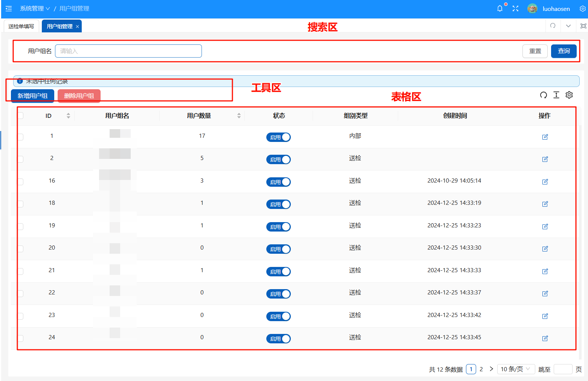The height and width of the screenshot is (381, 588).
Task: Switch to the 送检单填写 tab
Action: click(21, 26)
